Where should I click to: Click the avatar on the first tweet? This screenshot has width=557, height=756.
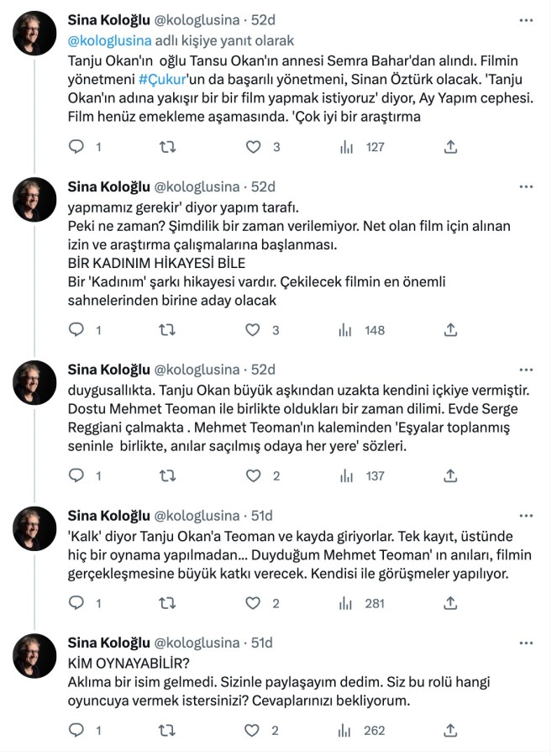[34, 34]
